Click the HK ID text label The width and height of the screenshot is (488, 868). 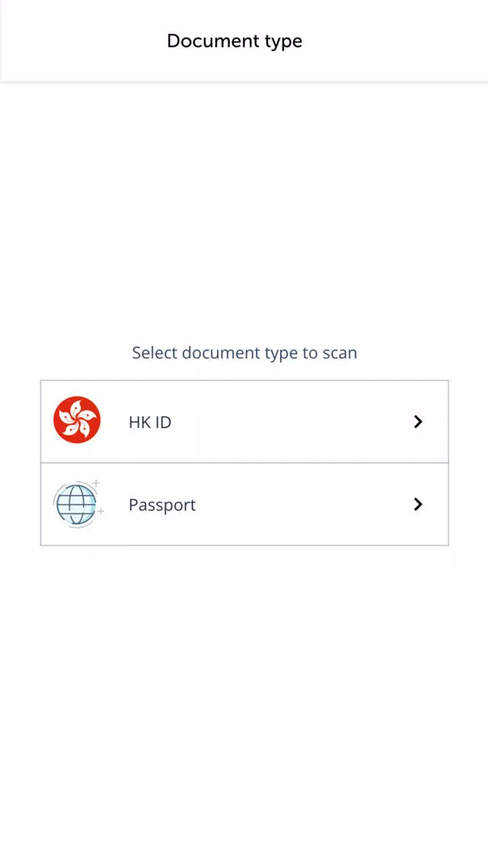[150, 423]
